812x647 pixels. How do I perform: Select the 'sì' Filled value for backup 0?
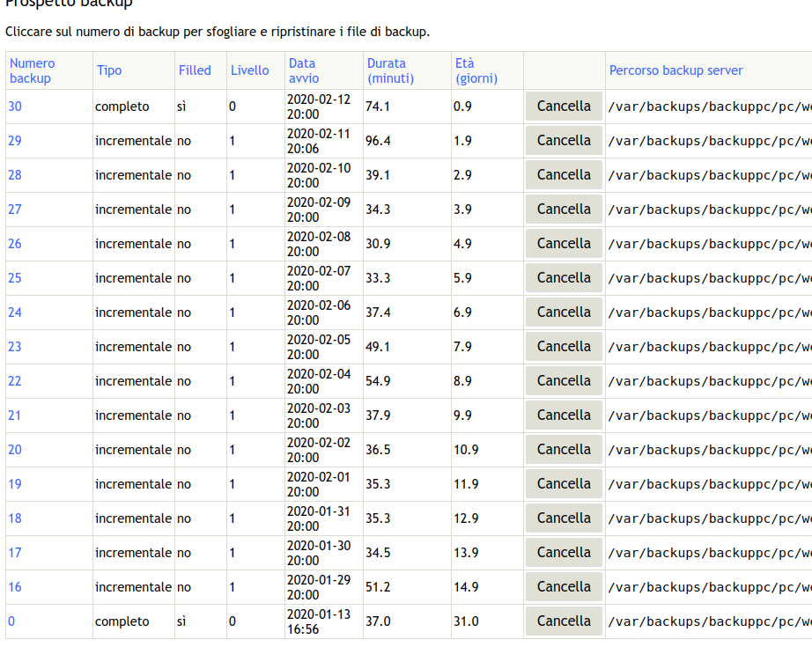click(x=181, y=621)
